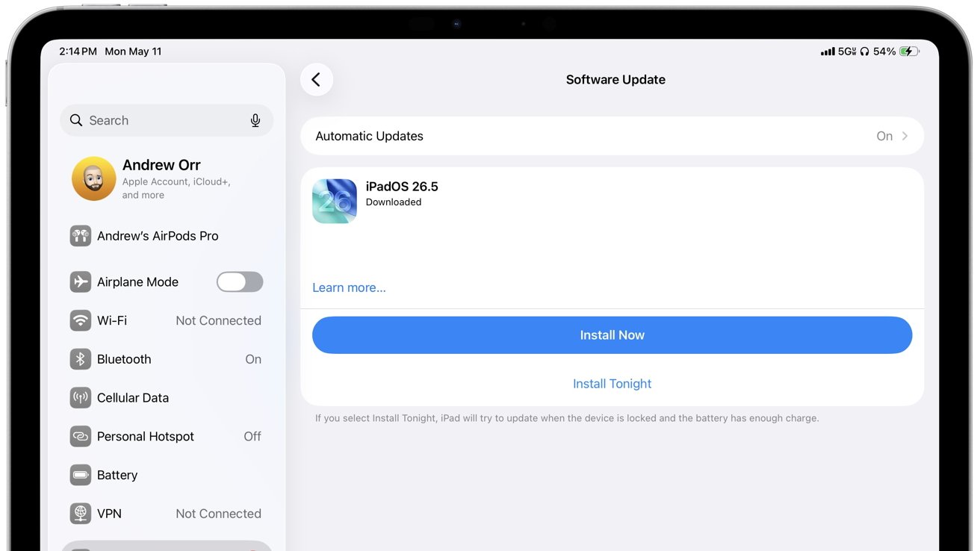Open Andrew Orr's profile avatar
Viewport: 980px width, 551px height.
pyautogui.click(x=93, y=178)
